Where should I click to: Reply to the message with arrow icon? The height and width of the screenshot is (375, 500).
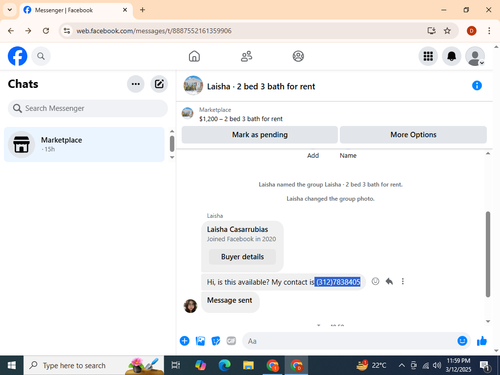coord(389,281)
